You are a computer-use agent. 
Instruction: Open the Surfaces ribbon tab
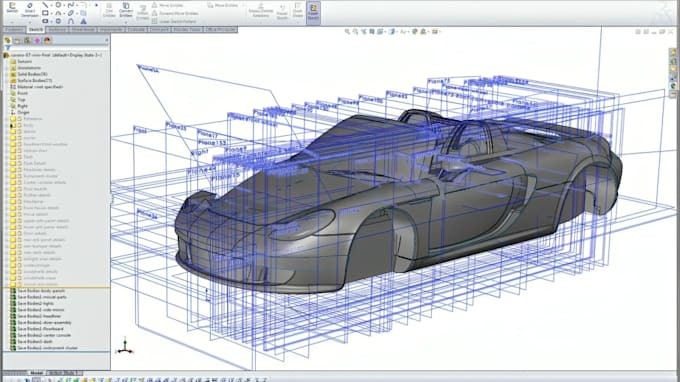[57, 29]
